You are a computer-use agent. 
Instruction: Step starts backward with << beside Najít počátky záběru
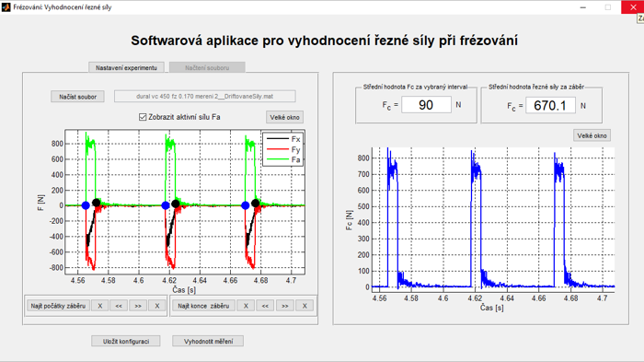119,306
